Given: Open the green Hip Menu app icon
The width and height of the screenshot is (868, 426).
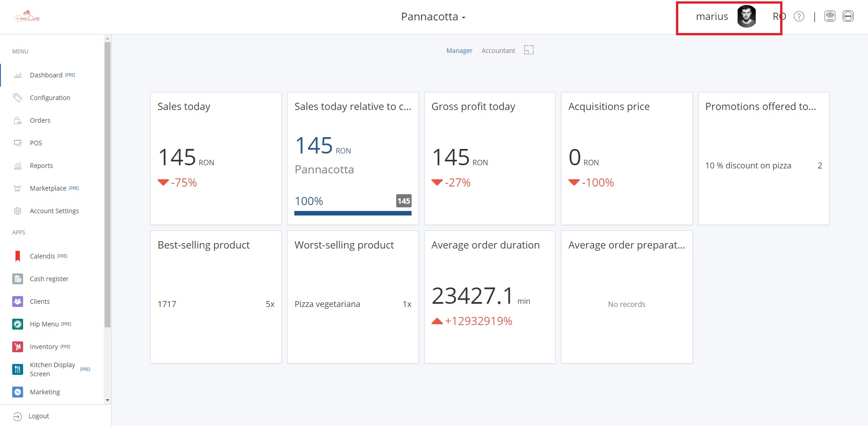Looking at the screenshot, I should pyautogui.click(x=18, y=324).
